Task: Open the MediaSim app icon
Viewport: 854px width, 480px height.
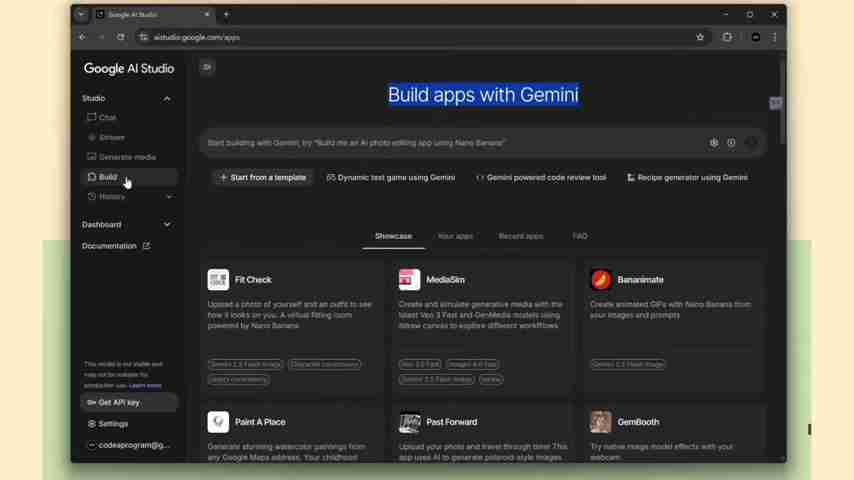Action: [x=410, y=280]
